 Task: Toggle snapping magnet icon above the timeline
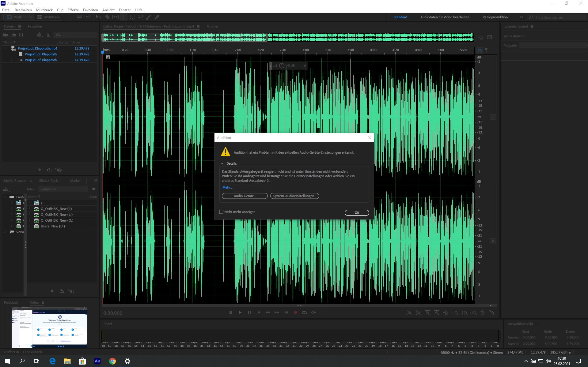480,50
